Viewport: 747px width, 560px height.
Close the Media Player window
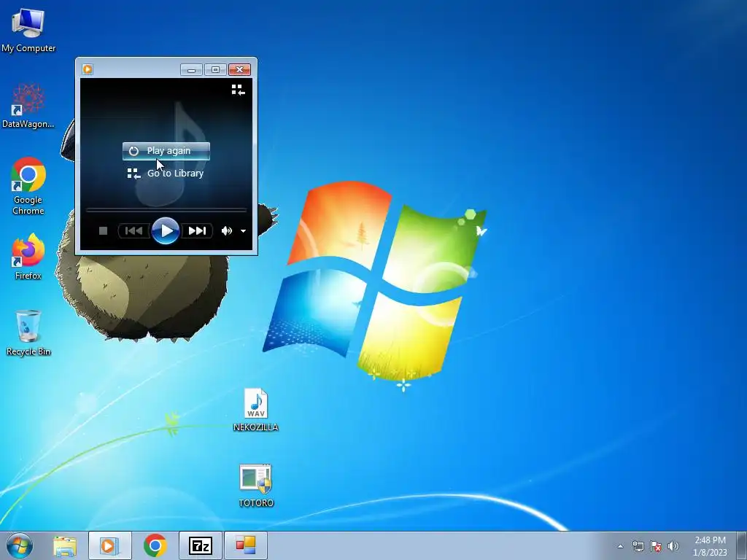pyautogui.click(x=239, y=70)
